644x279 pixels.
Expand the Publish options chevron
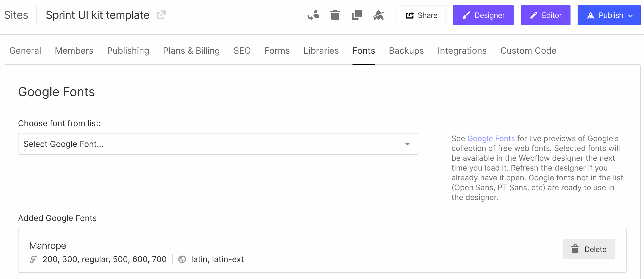point(631,15)
